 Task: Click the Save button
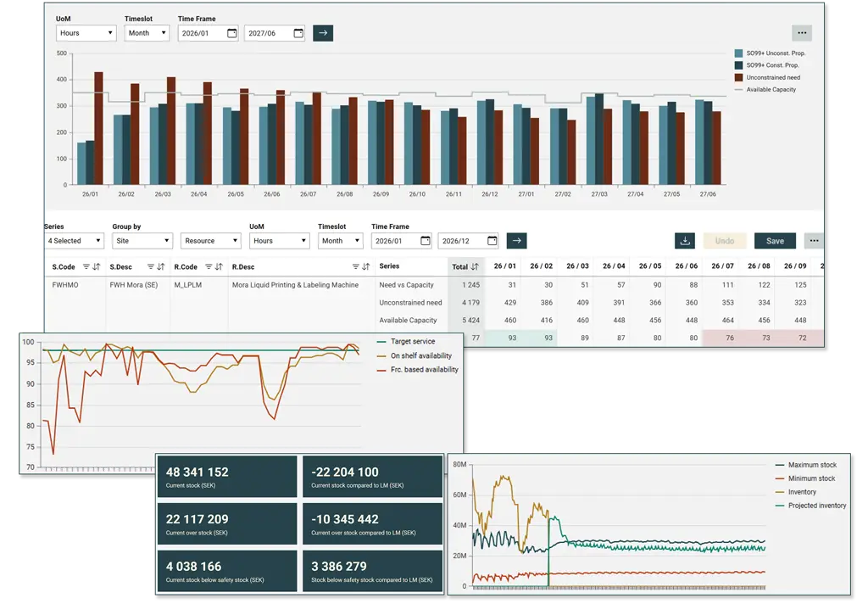click(x=774, y=240)
